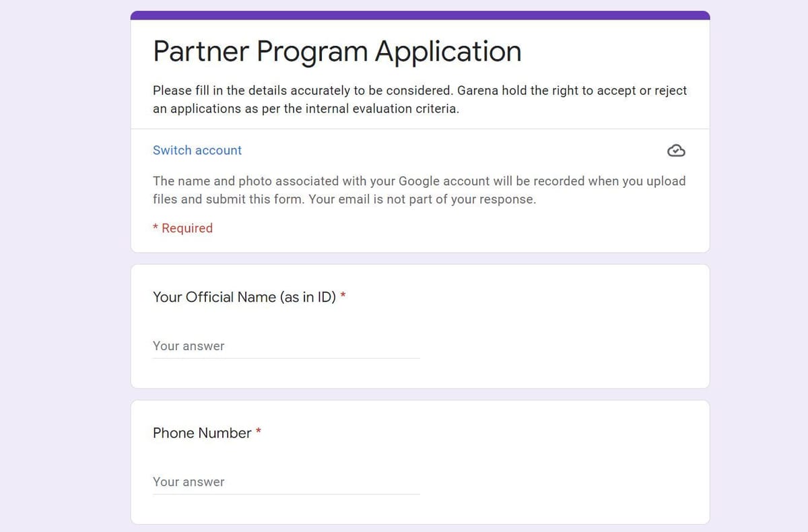Open the Switch account link
The width and height of the screenshot is (808, 532).
(197, 150)
